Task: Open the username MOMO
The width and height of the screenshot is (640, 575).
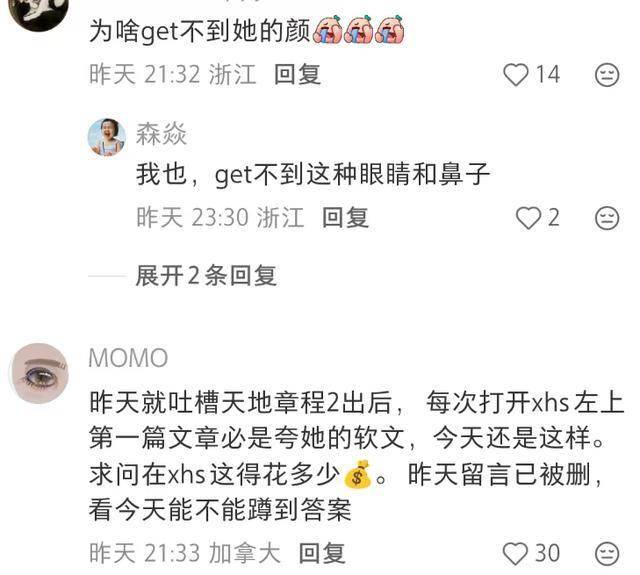Action: coord(128,358)
